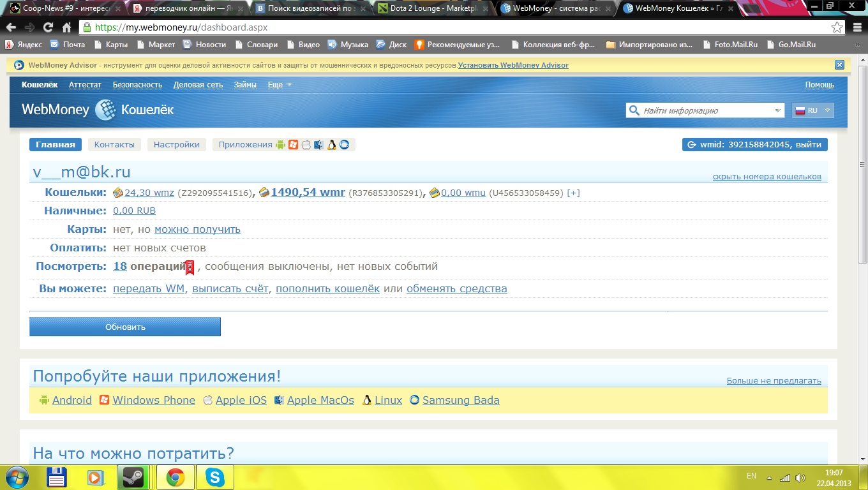The height and width of the screenshot is (490, 868).
Task: Click the передать WM link
Action: click(149, 288)
